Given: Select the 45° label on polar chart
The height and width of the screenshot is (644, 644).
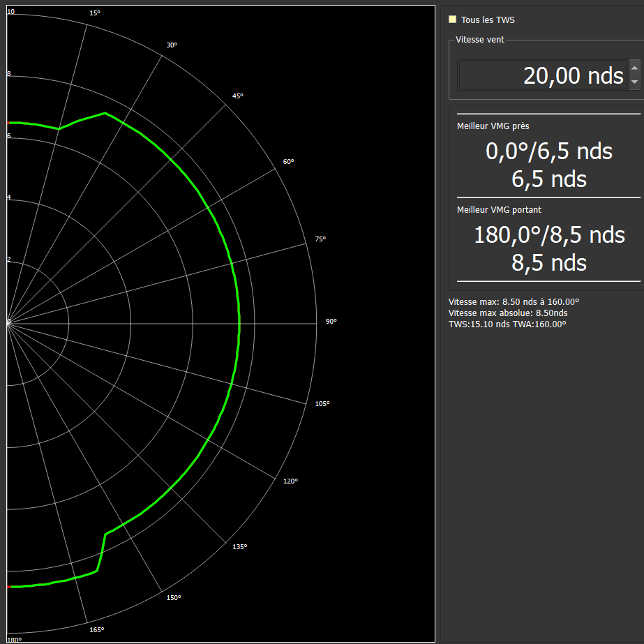Looking at the screenshot, I should (x=238, y=96).
